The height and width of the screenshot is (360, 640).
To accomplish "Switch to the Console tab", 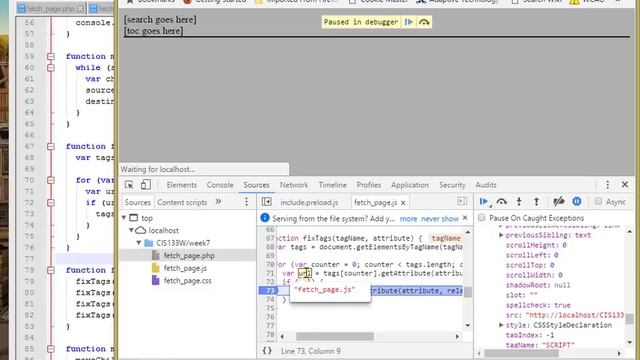I will click(x=220, y=185).
